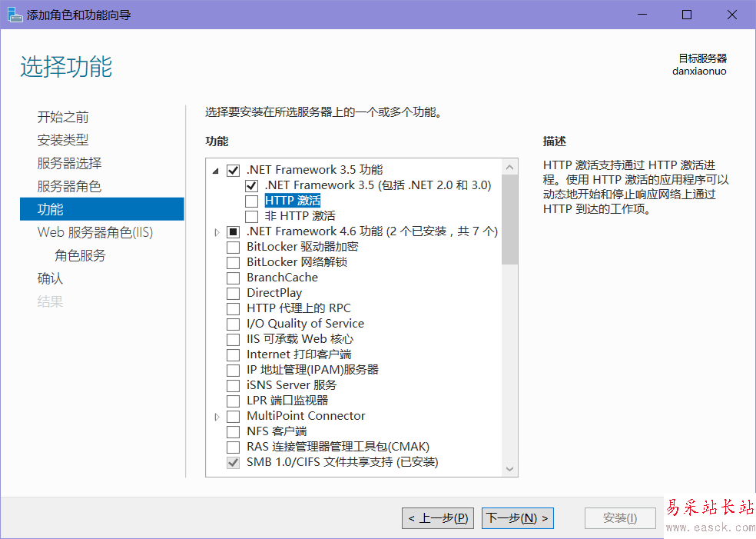The width and height of the screenshot is (756, 539).
Task: Click scrollbar down arrow in features list
Action: click(509, 468)
